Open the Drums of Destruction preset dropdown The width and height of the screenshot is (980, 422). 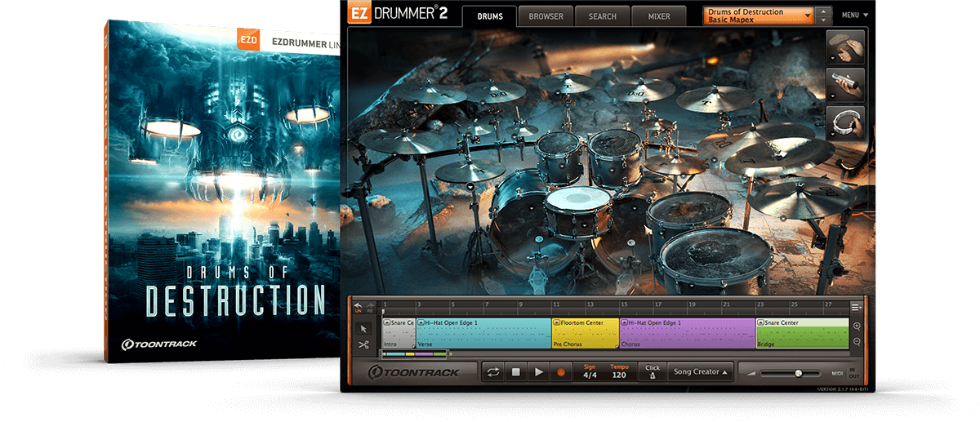tap(759, 16)
